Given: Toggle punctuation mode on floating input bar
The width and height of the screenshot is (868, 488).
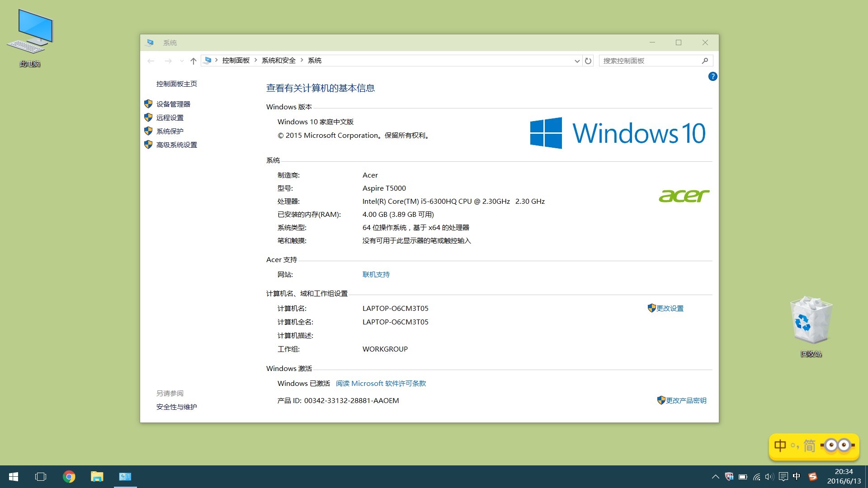Looking at the screenshot, I should click(795, 446).
